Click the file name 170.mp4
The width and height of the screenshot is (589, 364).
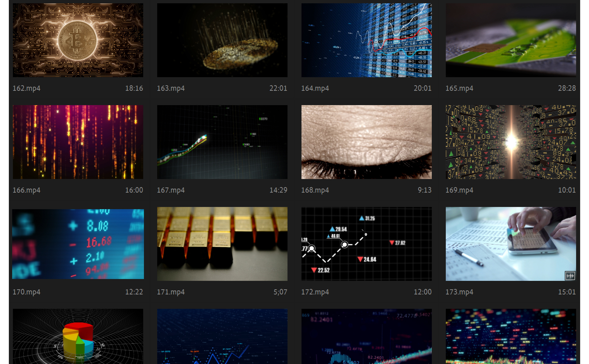coord(27,292)
